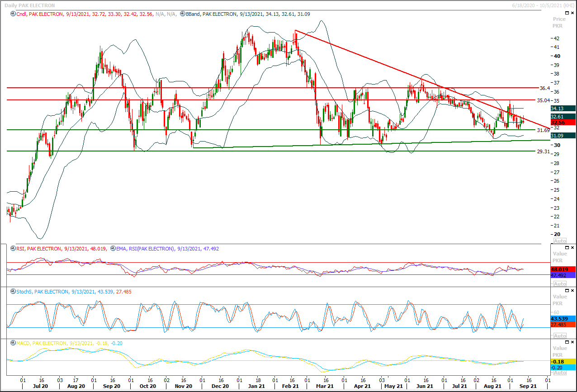Select the 31.69 support line label
Viewport: 577px width, 392px height.
pos(543,130)
